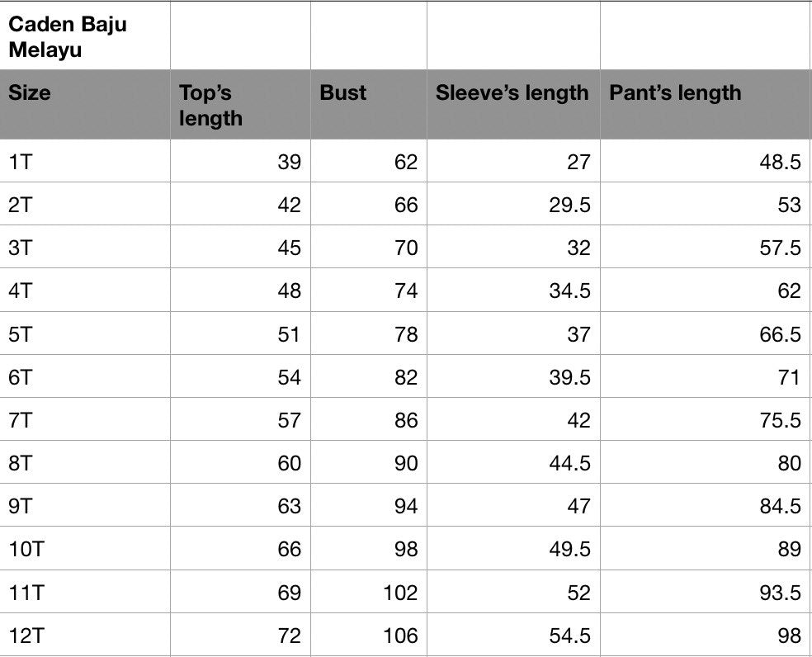Select the Size column header

(x=30, y=93)
